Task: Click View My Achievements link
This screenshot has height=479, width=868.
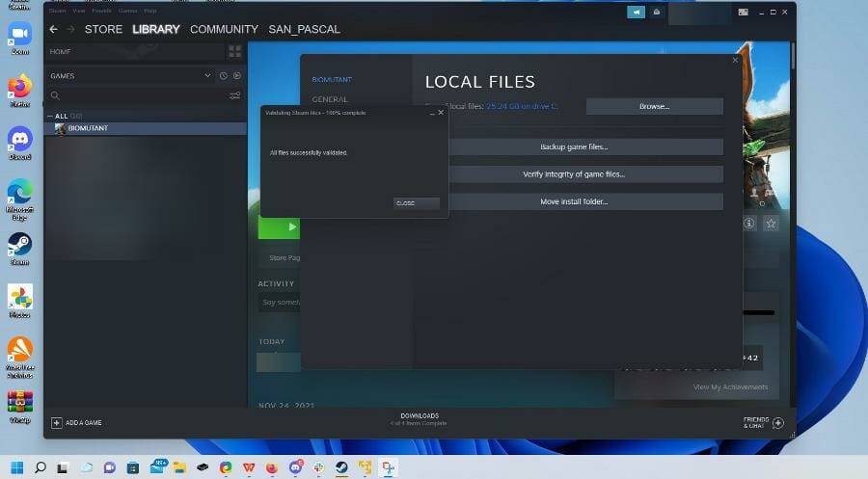Action: point(730,387)
